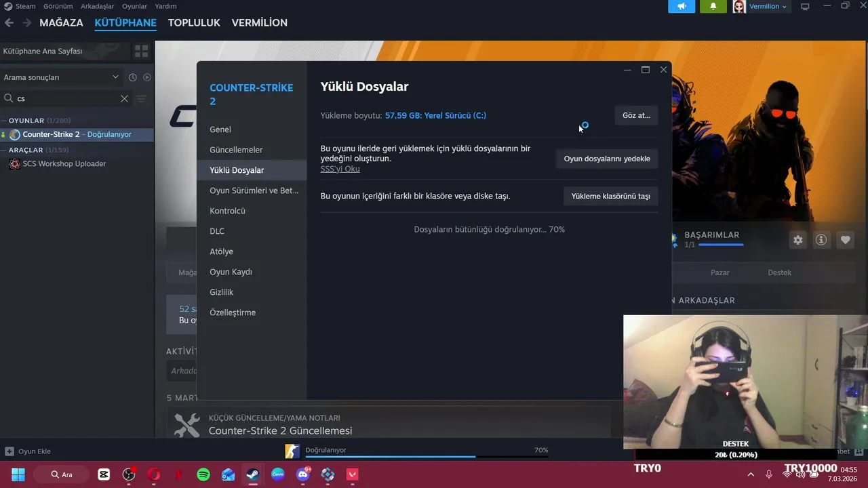Switch library to grid collections view
Screen dimensions: 868x488
coord(141,51)
